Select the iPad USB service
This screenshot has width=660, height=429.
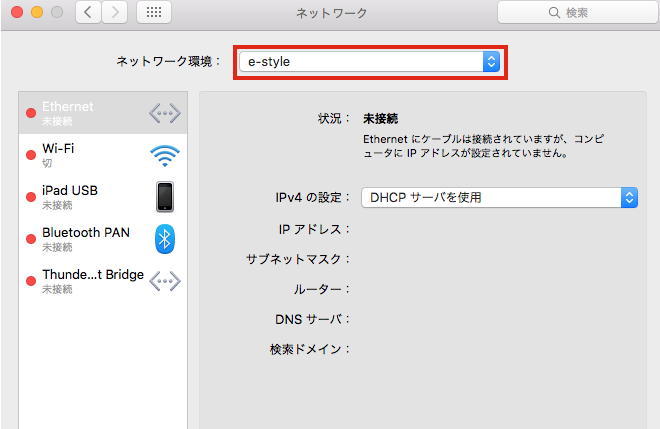pos(103,197)
